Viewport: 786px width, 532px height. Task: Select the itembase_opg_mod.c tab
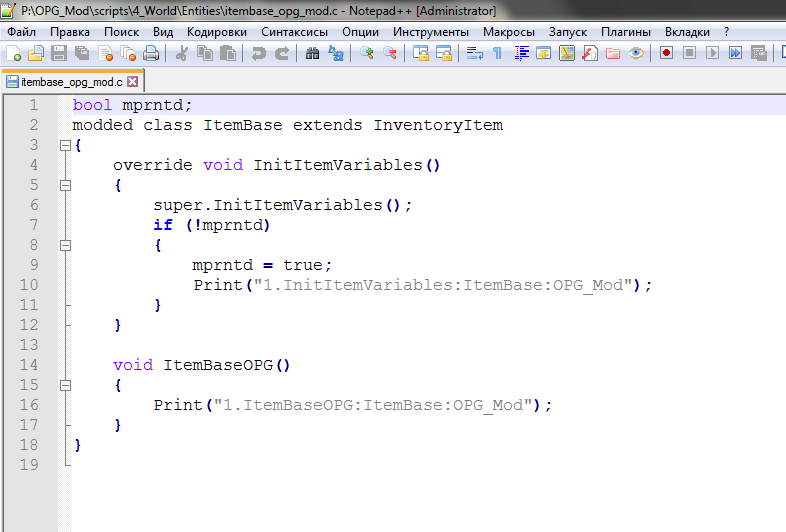click(73, 82)
